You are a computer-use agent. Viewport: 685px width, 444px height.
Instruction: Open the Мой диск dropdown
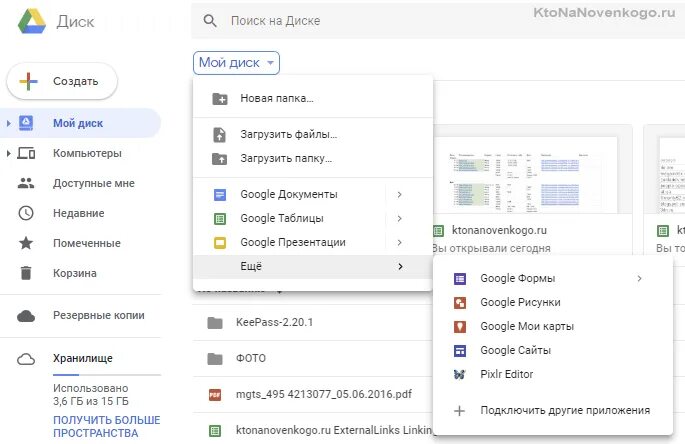237,63
